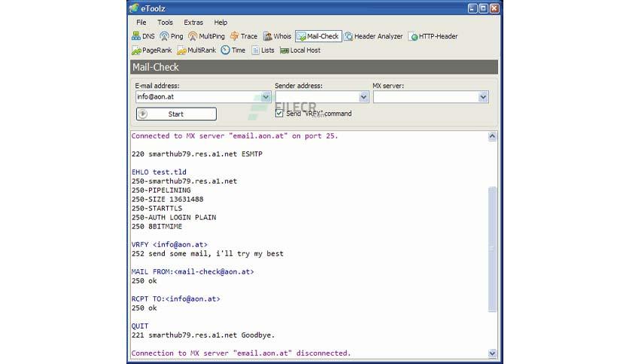Open the PageRank tool
This screenshot has width=629, height=364.
point(152,50)
